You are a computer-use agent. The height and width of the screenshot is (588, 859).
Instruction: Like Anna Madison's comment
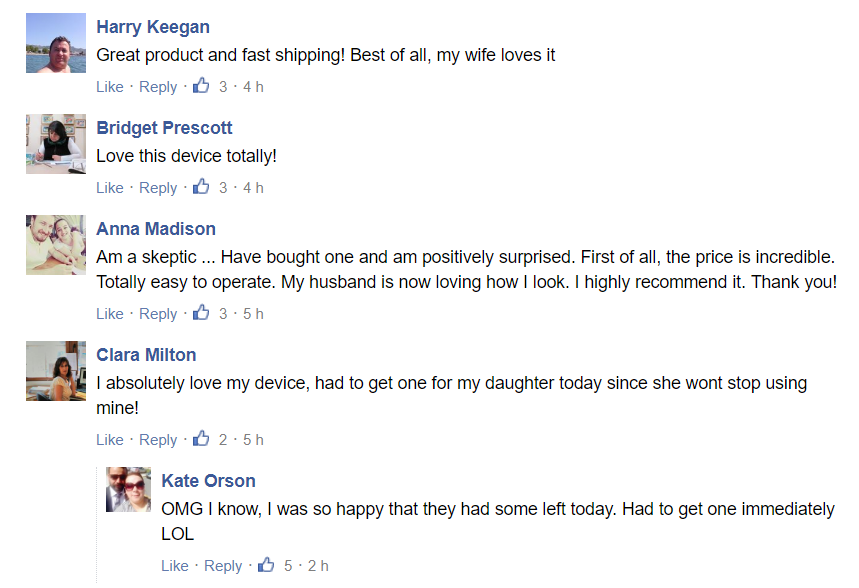point(110,314)
